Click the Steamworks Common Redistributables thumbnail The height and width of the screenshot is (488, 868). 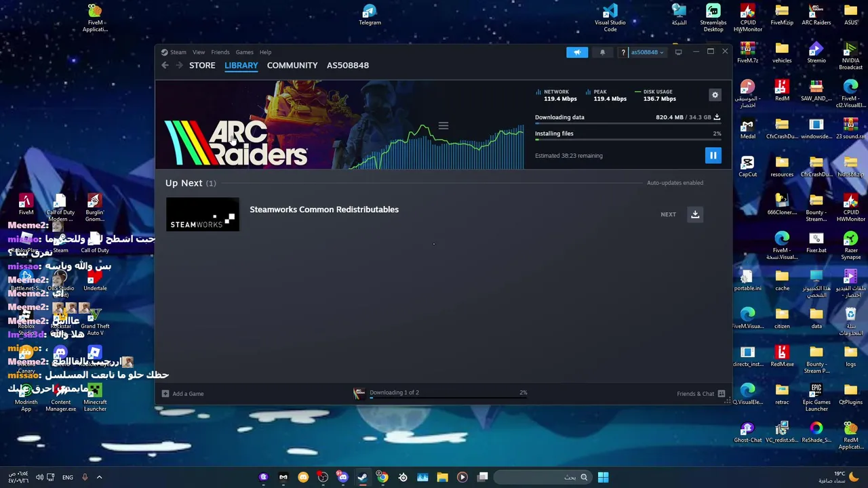202,214
